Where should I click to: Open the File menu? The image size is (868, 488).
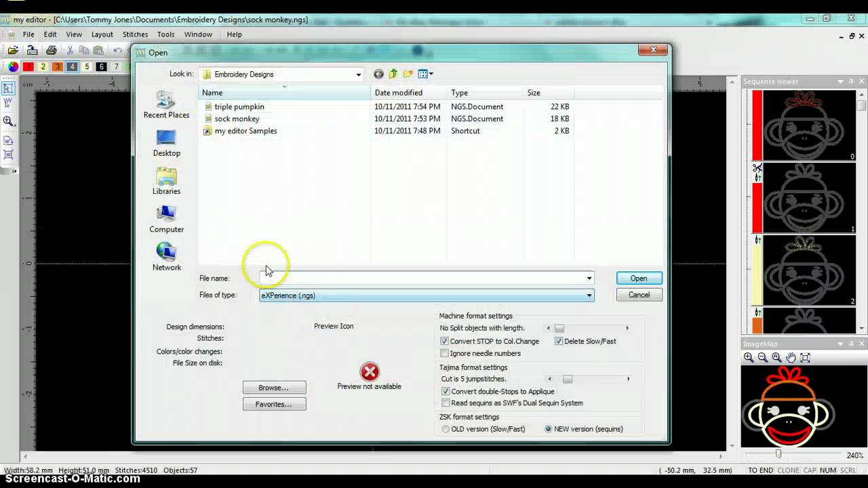coord(28,34)
